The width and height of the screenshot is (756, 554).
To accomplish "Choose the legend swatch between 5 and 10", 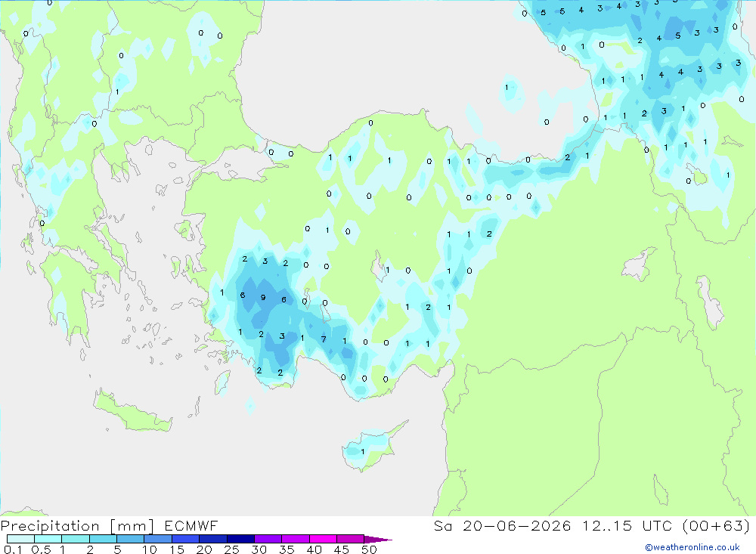I will (130, 539).
